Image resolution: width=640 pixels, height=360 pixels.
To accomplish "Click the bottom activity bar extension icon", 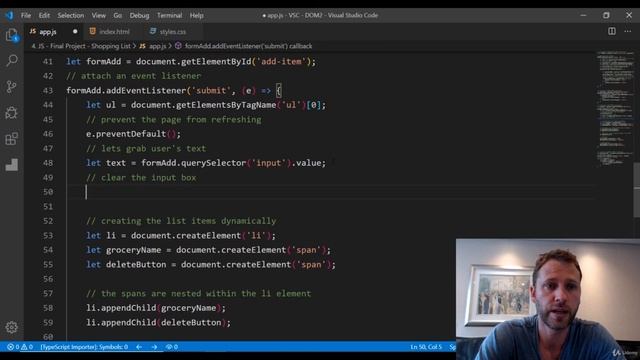I will pyautogui.click(x=11, y=164).
